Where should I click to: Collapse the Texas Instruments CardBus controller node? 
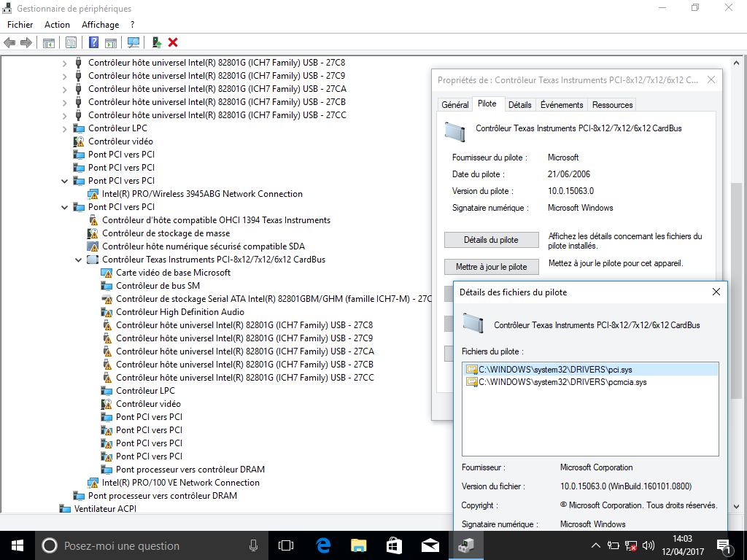point(79,260)
